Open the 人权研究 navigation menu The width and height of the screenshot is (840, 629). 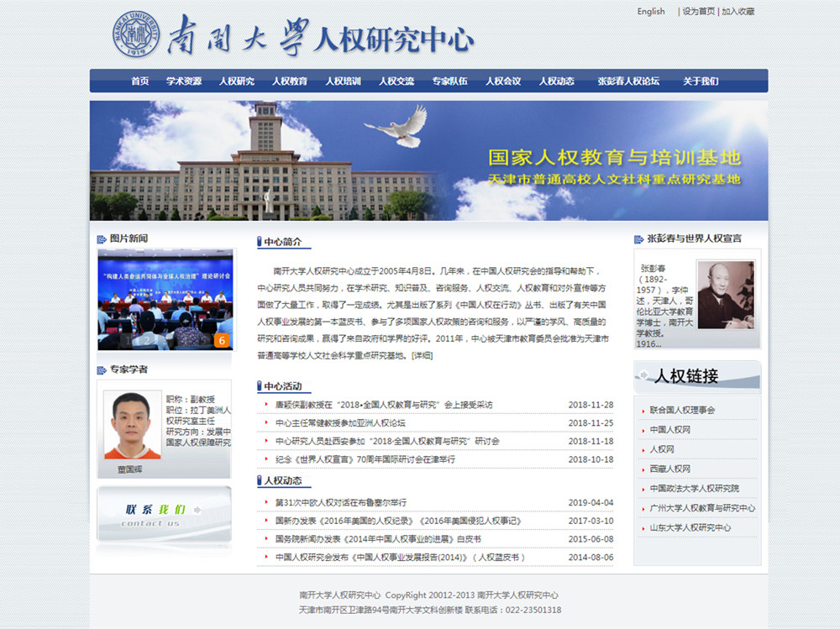(x=236, y=81)
